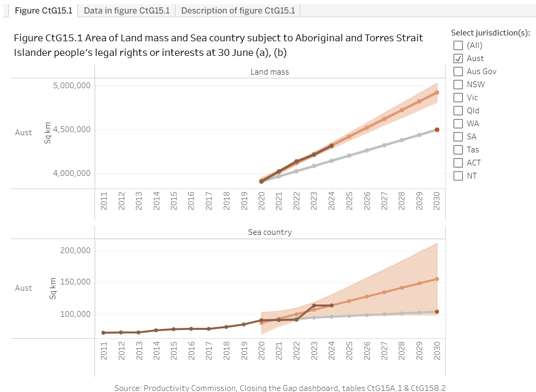Image resolution: width=536 pixels, height=392 pixels.
Task: Switch to the Data in figure CtG15.1 tab
Action: pyautogui.click(x=126, y=10)
